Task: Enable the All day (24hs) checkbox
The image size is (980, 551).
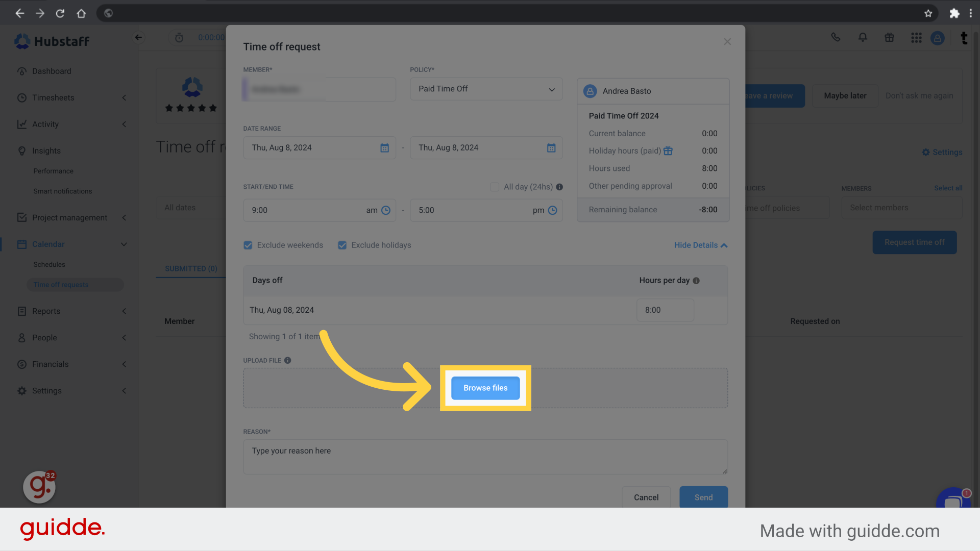Action: (x=494, y=187)
